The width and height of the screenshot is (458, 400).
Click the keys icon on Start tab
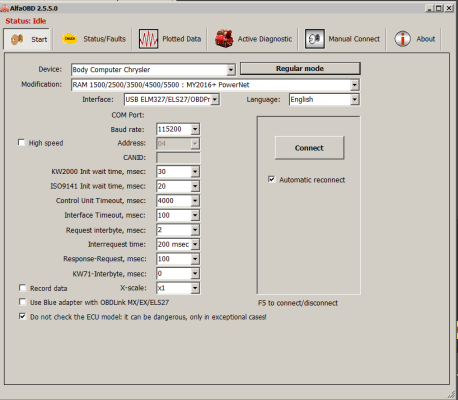coord(17,39)
